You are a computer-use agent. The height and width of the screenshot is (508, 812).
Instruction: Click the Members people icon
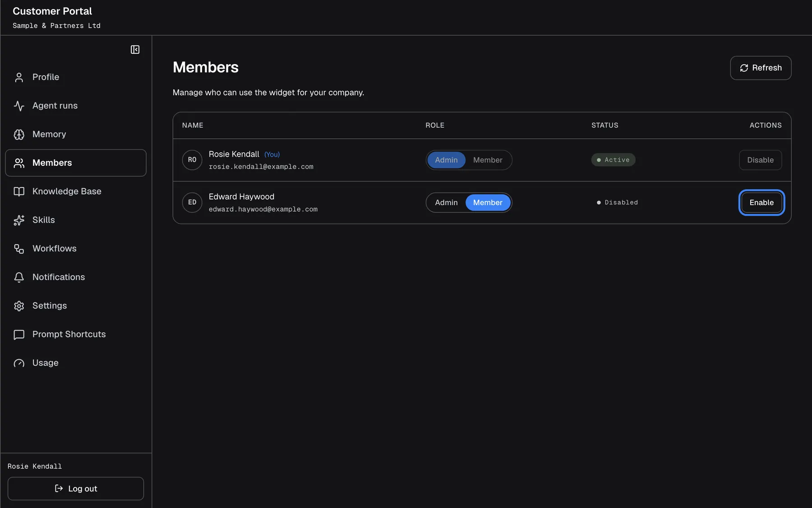click(19, 163)
